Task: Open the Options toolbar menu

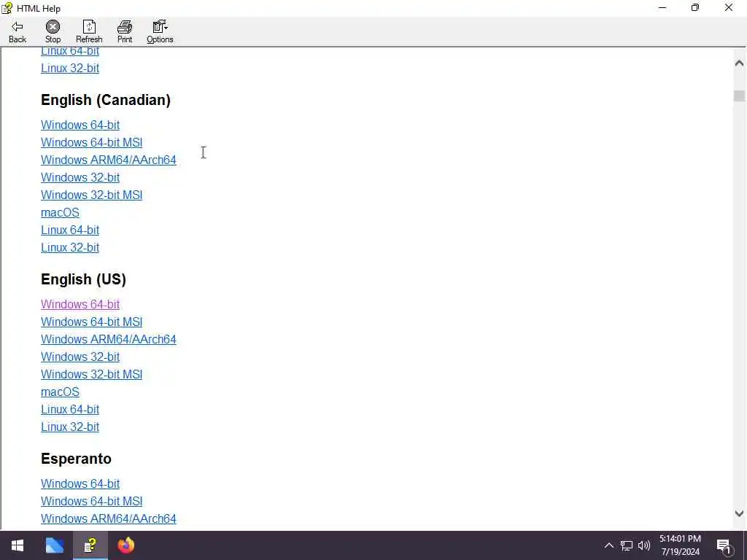Action: 160,32
